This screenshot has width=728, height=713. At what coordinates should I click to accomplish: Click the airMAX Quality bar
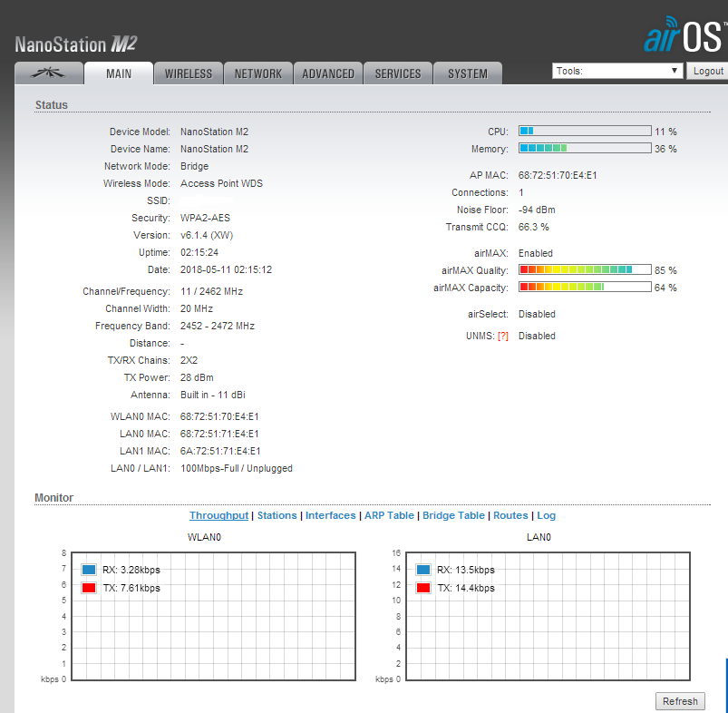pos(585,269)
